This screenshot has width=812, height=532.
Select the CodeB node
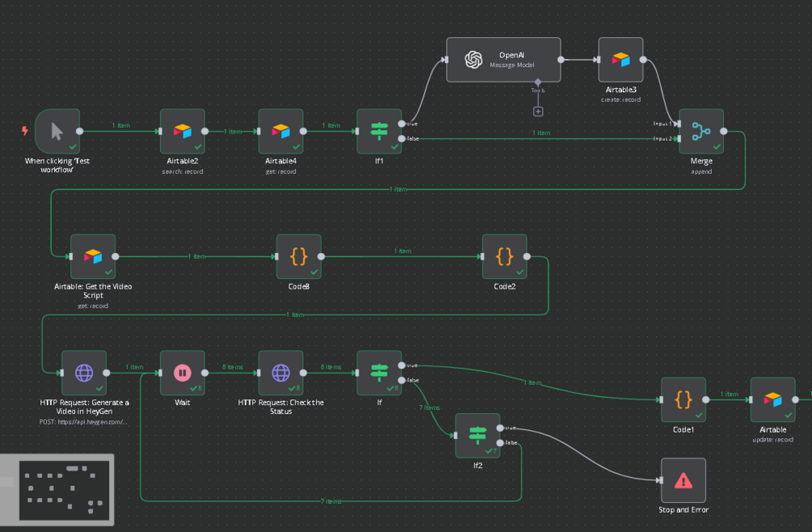[x=298, y=255]
